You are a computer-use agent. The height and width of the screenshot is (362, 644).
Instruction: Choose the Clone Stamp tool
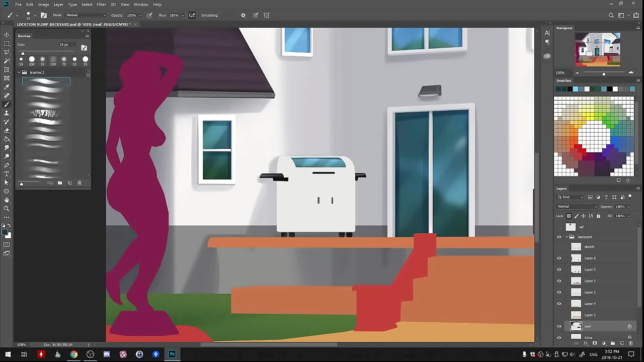[7, 113]
